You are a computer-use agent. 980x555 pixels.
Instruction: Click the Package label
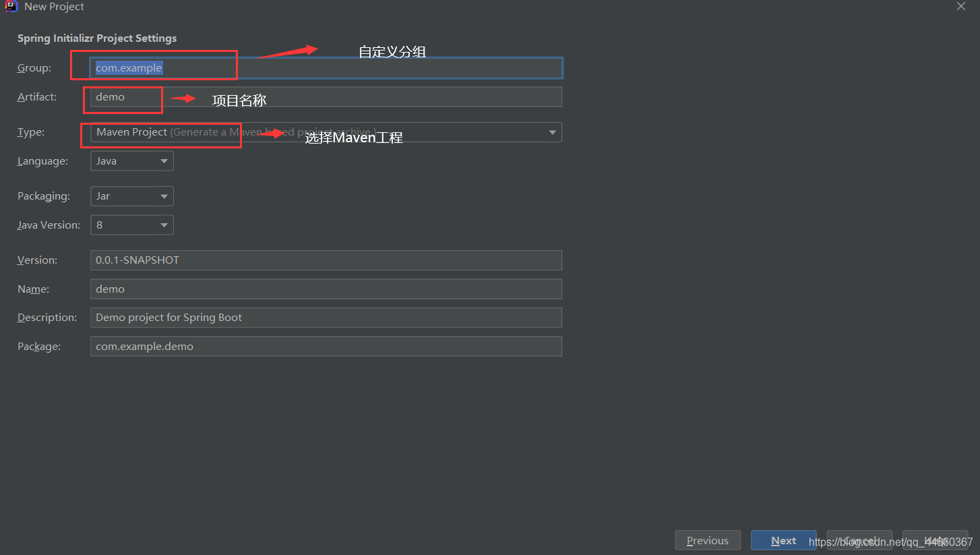[39, 347]
